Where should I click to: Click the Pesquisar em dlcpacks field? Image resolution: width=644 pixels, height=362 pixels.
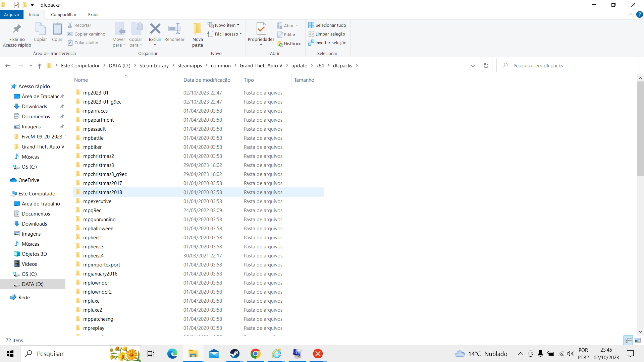568,66
